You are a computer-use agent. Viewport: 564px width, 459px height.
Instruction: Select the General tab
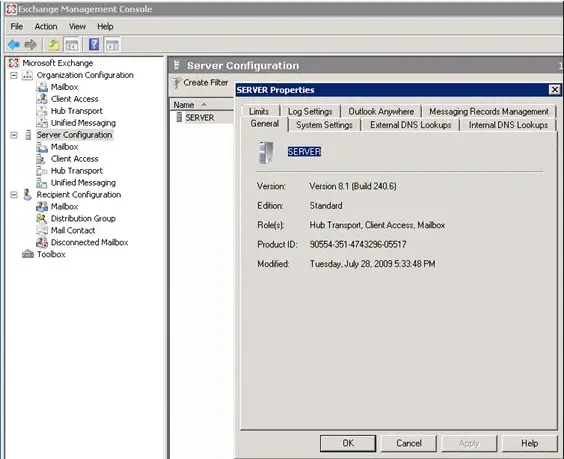pyautogui.click(x=265, y=124)
